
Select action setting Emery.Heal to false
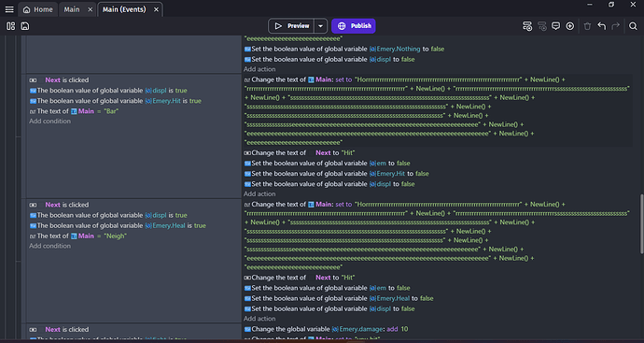tap(339, 298)
